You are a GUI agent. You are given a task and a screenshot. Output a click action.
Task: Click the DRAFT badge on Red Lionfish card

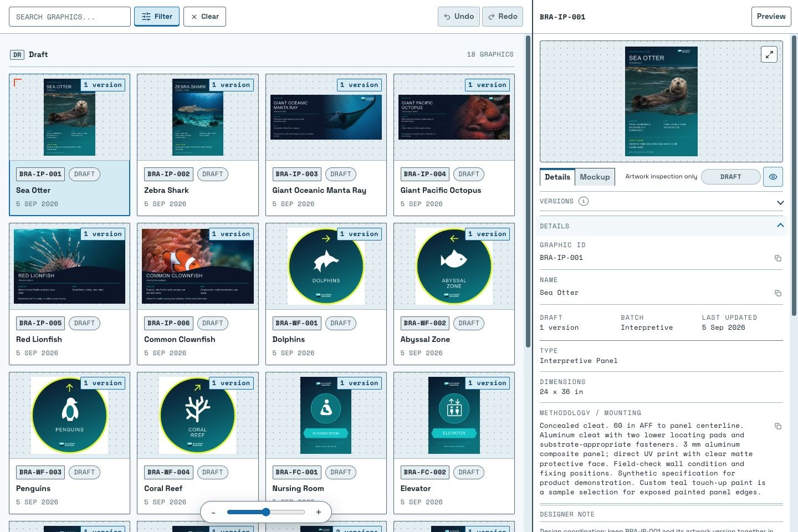click(x=84, y=323)
